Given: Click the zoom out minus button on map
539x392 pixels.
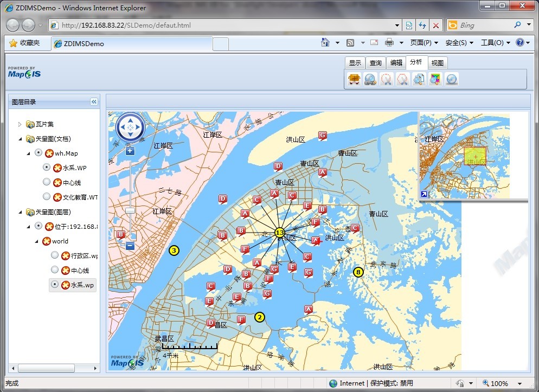Looking at the screenshot, I should click(130, 246).
